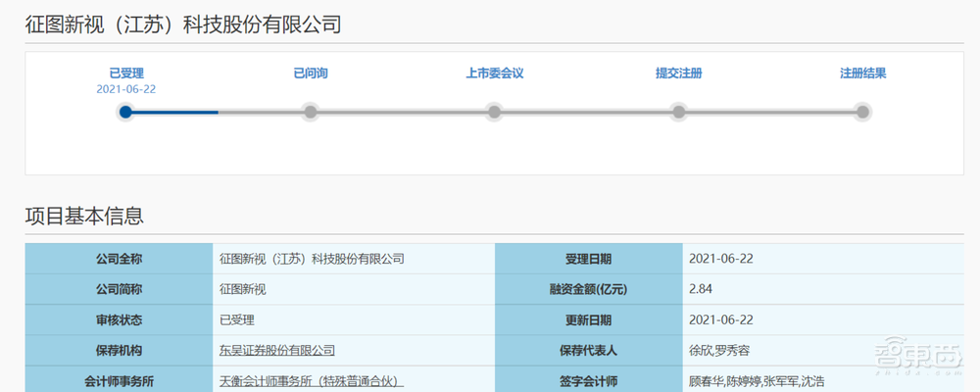Click the 已受理 blue progress node

coord(125,112)
